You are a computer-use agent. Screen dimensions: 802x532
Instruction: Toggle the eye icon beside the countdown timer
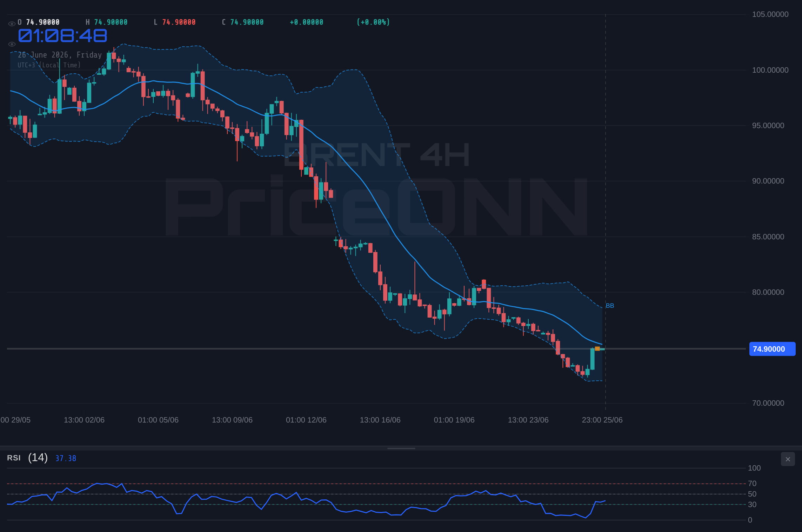pos(12,44)
